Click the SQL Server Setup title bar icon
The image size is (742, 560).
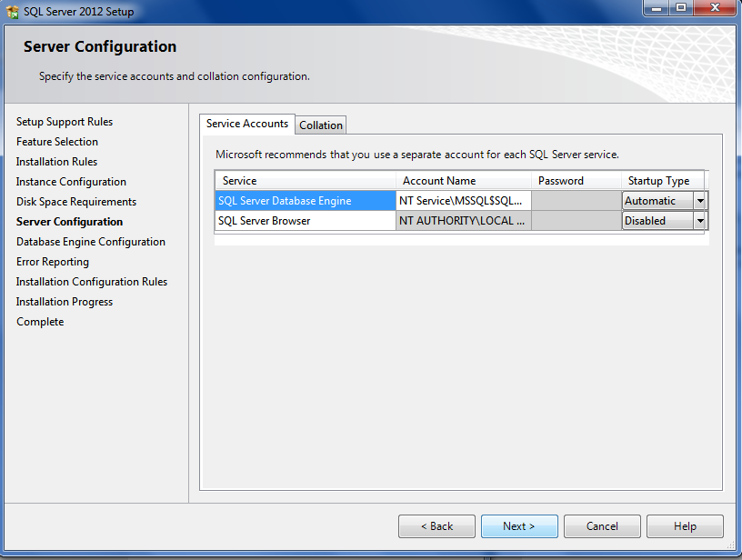pyautogui.click(x=13, y=11)
